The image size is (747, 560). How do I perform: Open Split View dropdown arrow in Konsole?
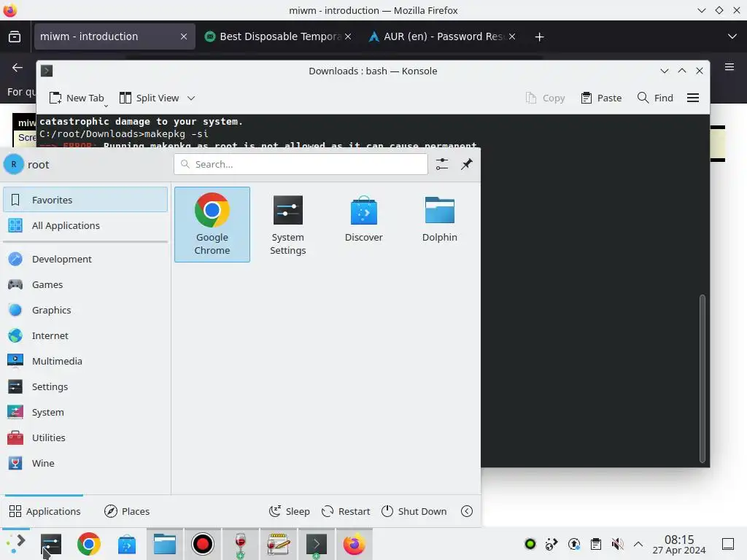[x=191, y=98]
